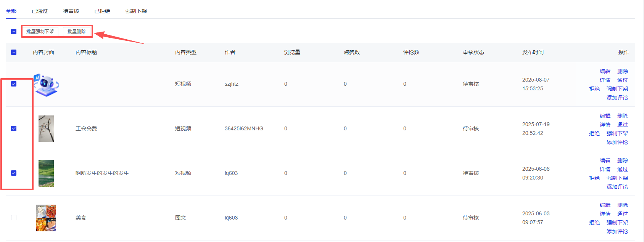Click the 工会会费 title text
The width and height of the screenshot is (644, 242).
point(86,128)
